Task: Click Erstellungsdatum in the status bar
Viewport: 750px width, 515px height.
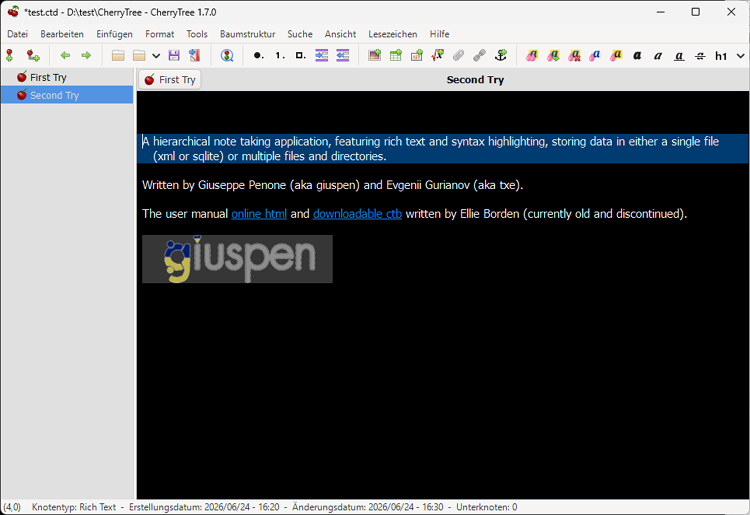Action: coord(204,507)
